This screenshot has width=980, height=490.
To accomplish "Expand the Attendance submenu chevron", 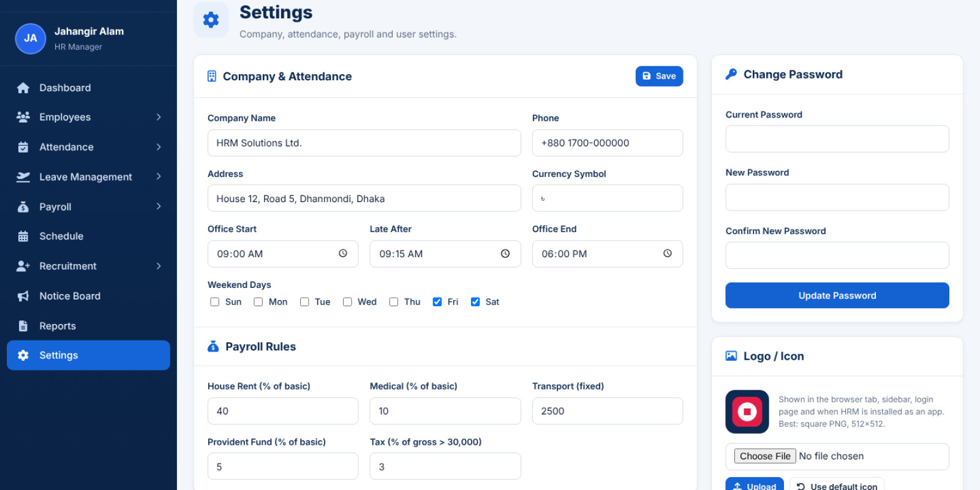I will (x=159, y=147).
